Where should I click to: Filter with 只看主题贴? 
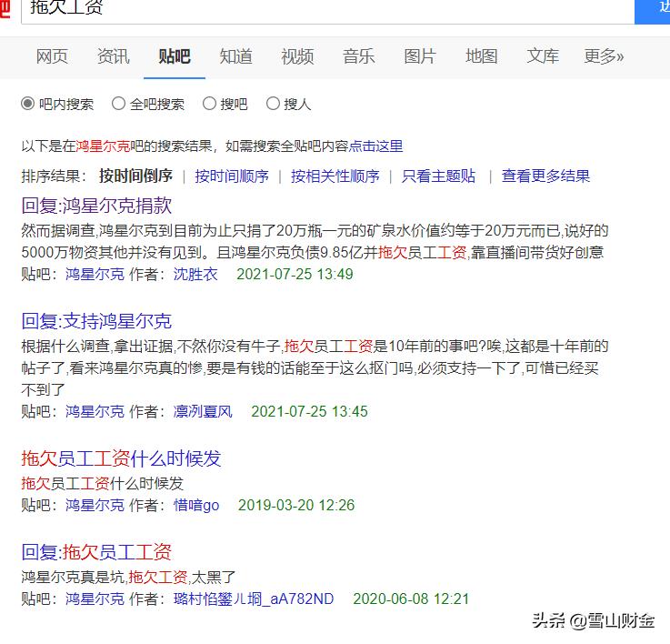[438, 176]
